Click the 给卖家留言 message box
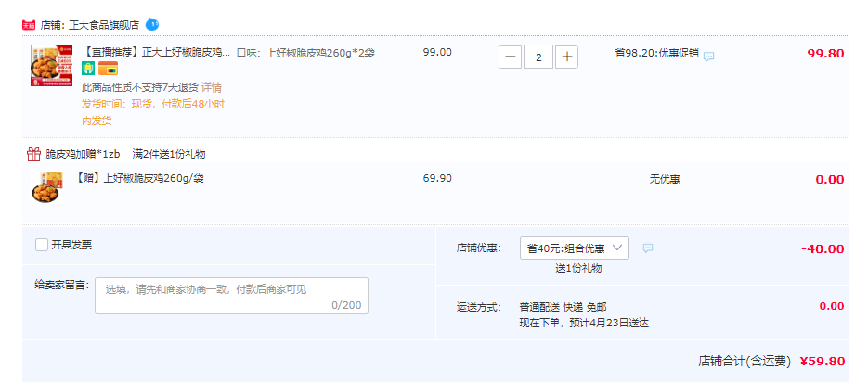 [231, 296]
